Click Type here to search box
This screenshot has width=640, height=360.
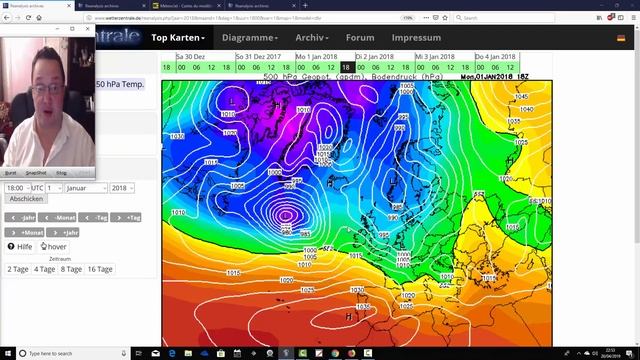coord(73,353)
